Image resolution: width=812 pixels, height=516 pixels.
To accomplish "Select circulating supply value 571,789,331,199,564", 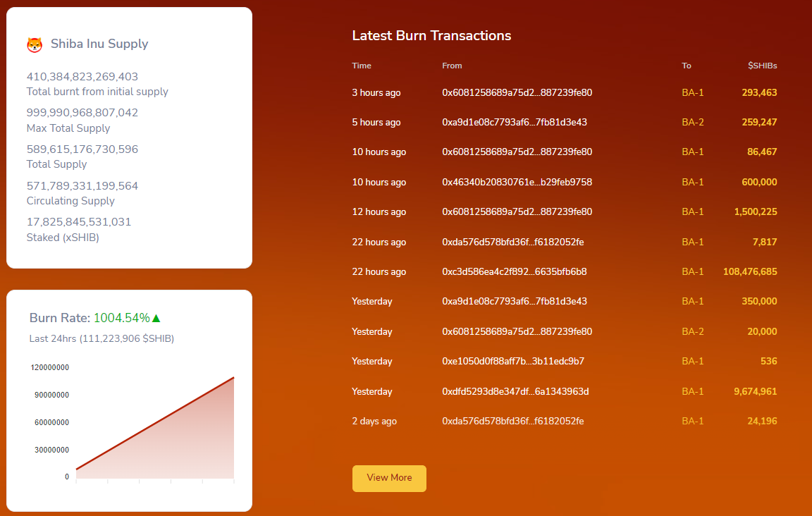I will pos(82,186).
